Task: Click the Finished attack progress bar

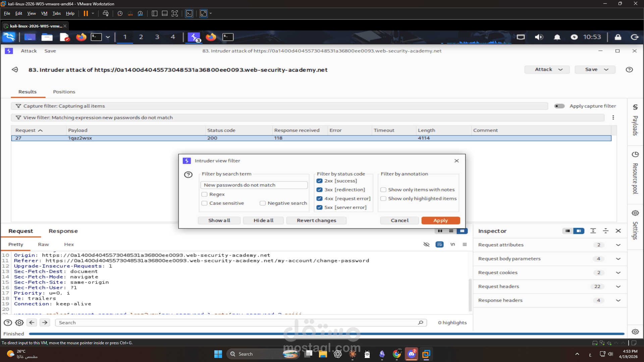Action: [326, 334]
